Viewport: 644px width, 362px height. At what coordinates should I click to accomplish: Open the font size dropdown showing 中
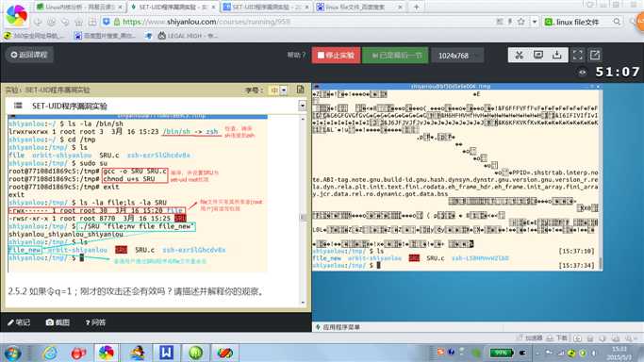pos(278,90)
